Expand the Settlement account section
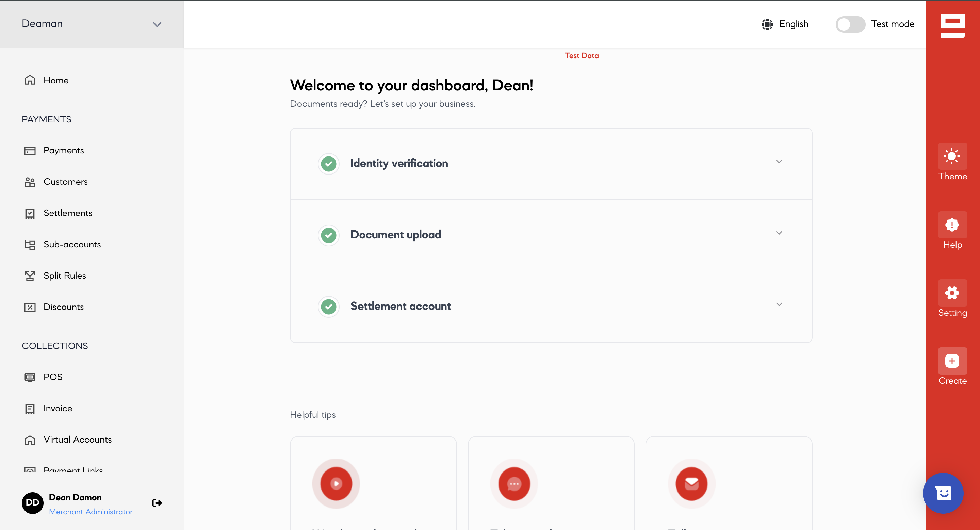Viewport: 980px width, 530px height. 779,304
